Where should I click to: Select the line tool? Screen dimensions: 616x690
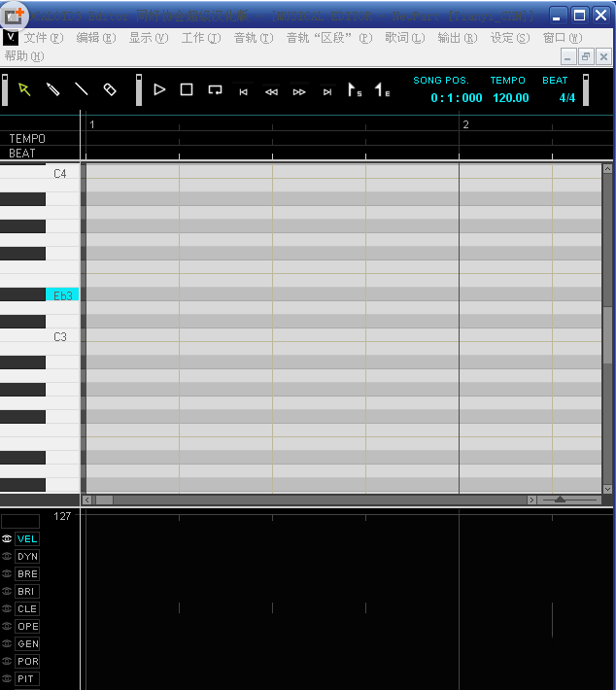pyautogui.click(x=82, y=89)
